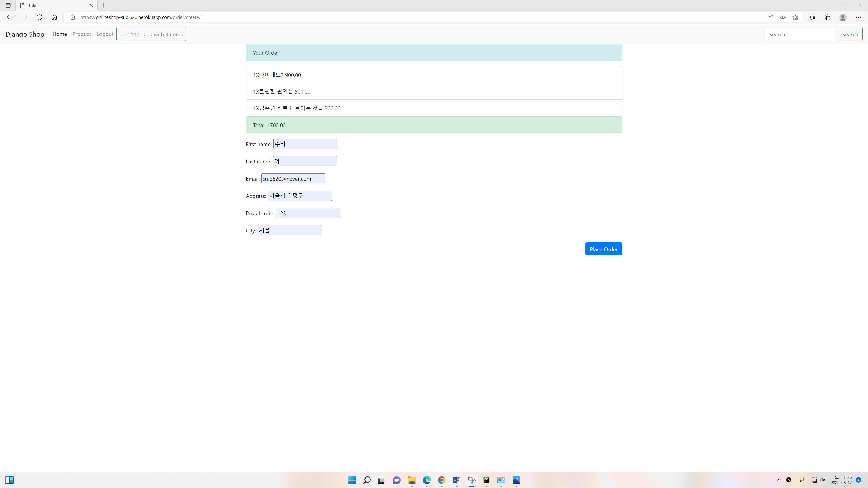Focus the navbar Search input field
The height and width of the screenshot is (488, 868).
[x=800, y=34]
